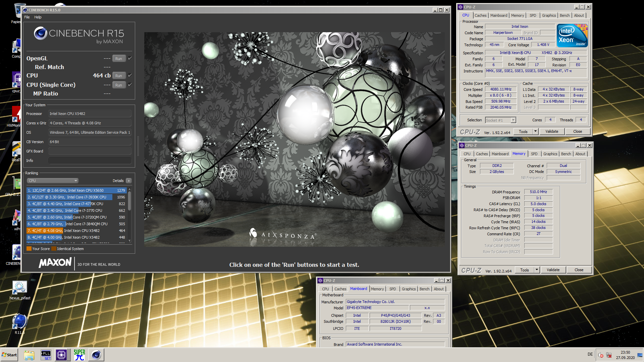Select ranking row Core i7-3840QM 505
Screen dimensions: 644x362
pos(76,224)
